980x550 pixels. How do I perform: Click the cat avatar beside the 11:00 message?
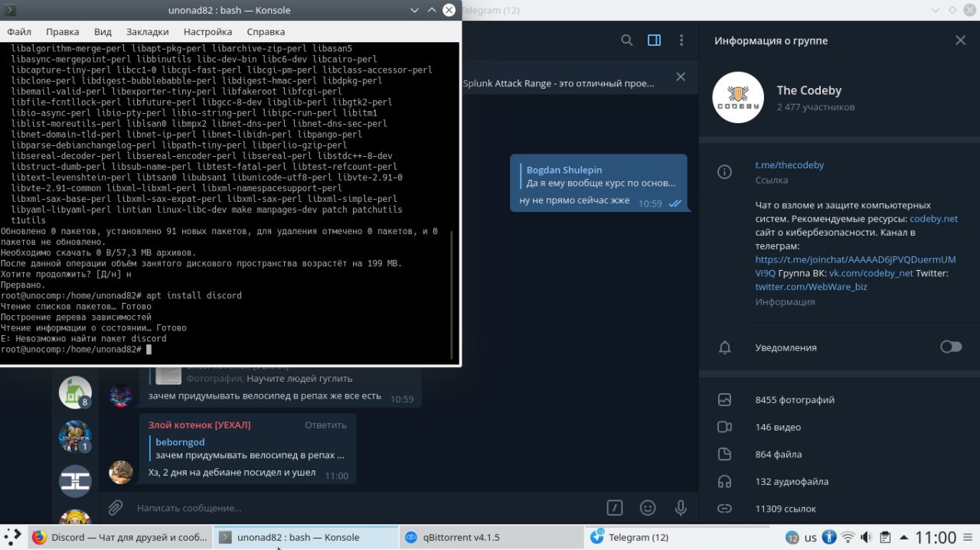[121, 472]
